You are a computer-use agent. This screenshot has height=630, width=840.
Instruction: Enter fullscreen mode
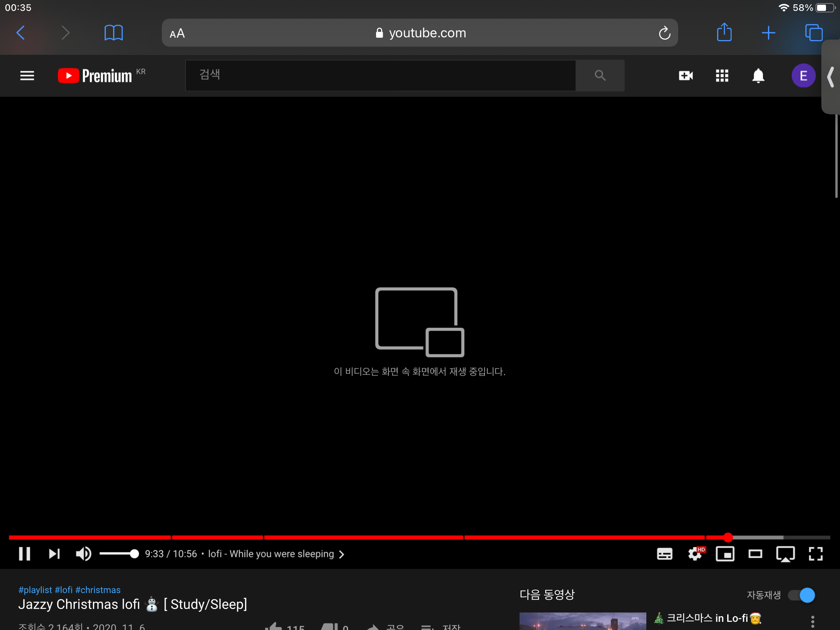(x=815, y=554)
